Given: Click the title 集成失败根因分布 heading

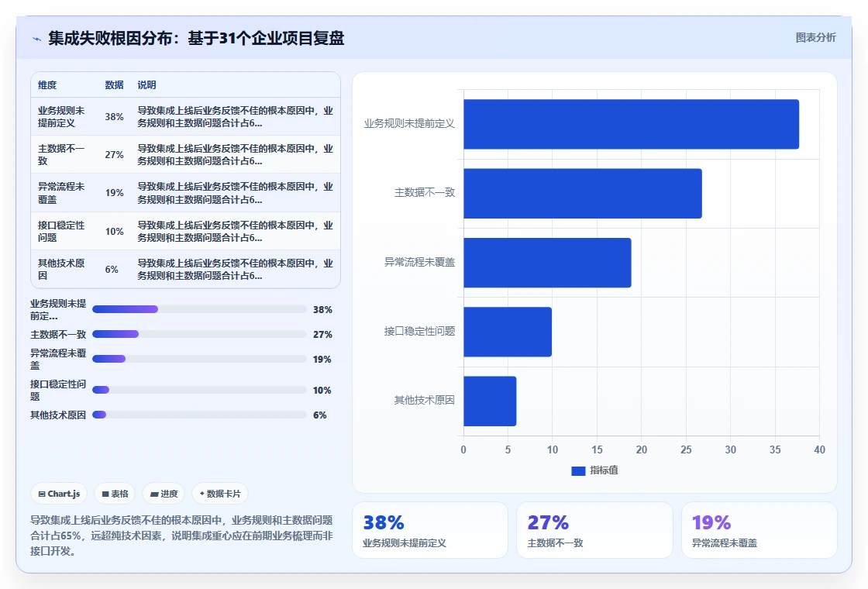Looking at the screenshot, I should 196,38.
